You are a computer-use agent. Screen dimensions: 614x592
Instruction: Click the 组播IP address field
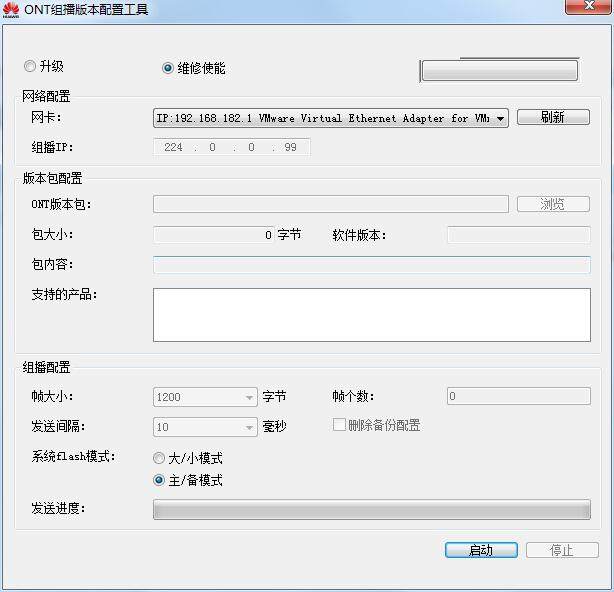click(x=231, y=147)
